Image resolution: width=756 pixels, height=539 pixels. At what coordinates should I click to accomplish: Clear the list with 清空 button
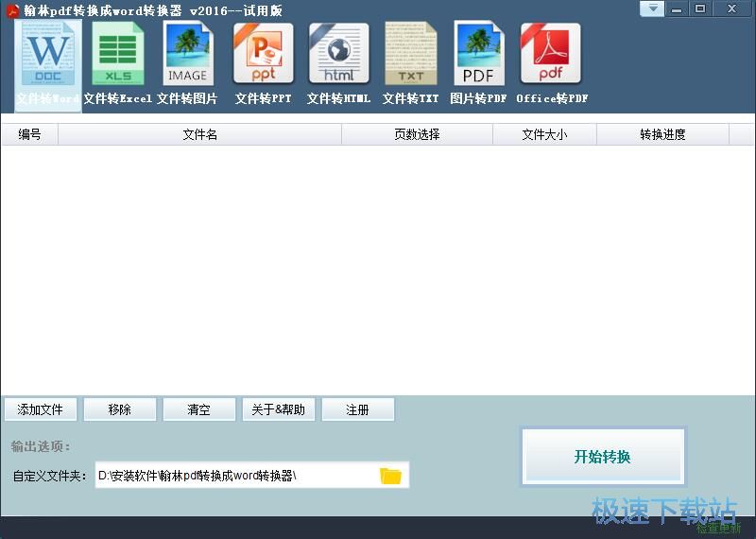pyautogui.click(x=199, y=409)
